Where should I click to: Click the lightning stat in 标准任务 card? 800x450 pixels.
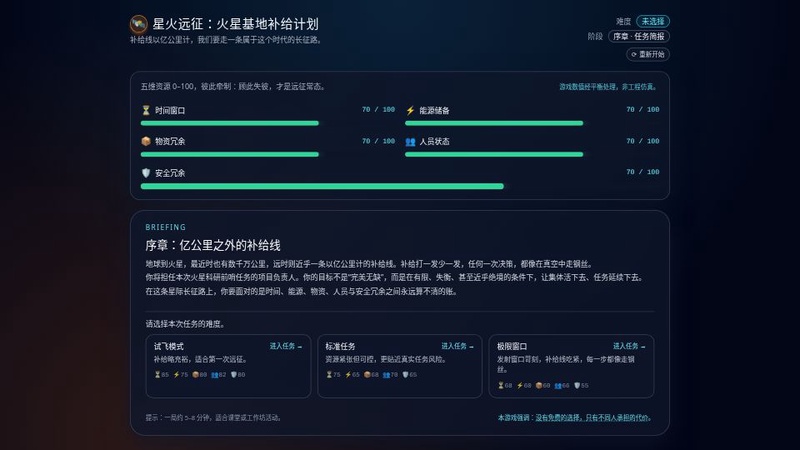click(x=352, y=374)
